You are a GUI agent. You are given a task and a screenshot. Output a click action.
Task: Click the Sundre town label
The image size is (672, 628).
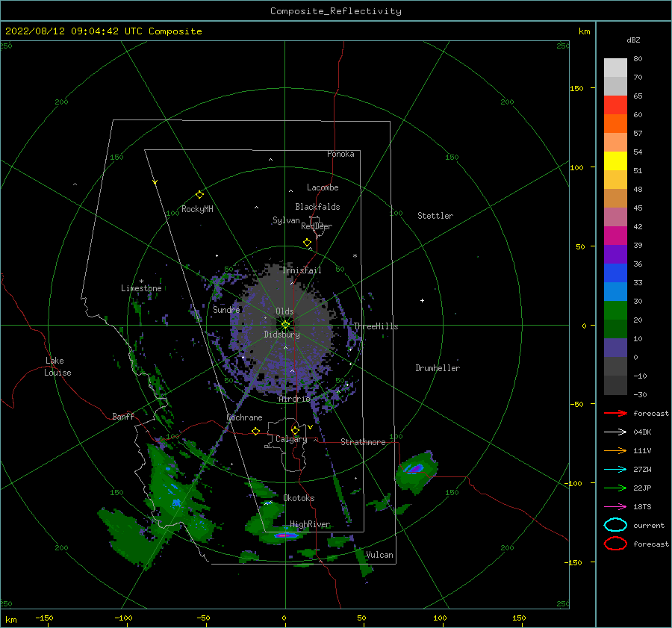point(226,309)
